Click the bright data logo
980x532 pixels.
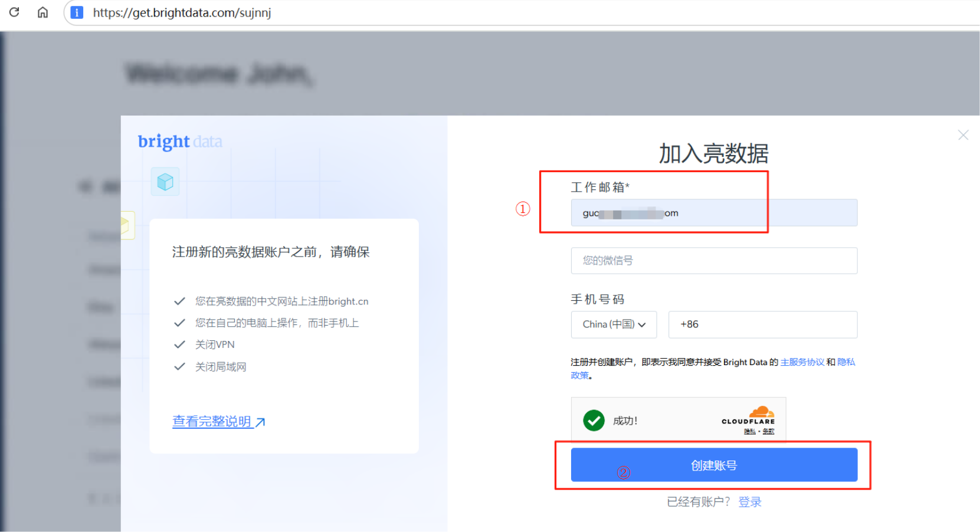(x=180, y=142)
